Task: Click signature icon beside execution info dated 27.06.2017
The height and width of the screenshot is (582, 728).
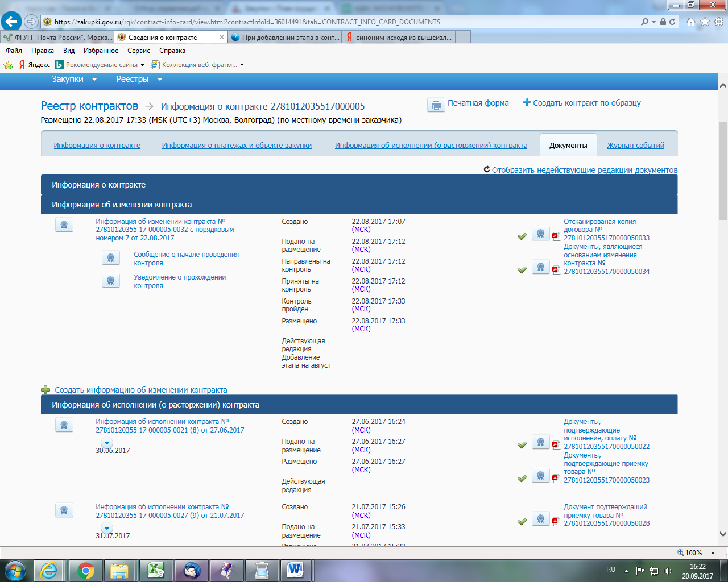Action: [64, 425]
